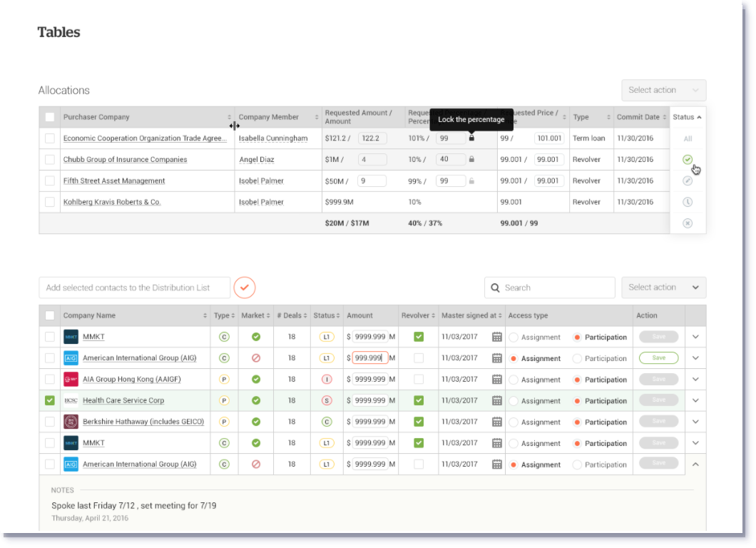Sort by Commit Date column
The height and width of the screenshot is (548, 756).
click(x=665, y=117)
